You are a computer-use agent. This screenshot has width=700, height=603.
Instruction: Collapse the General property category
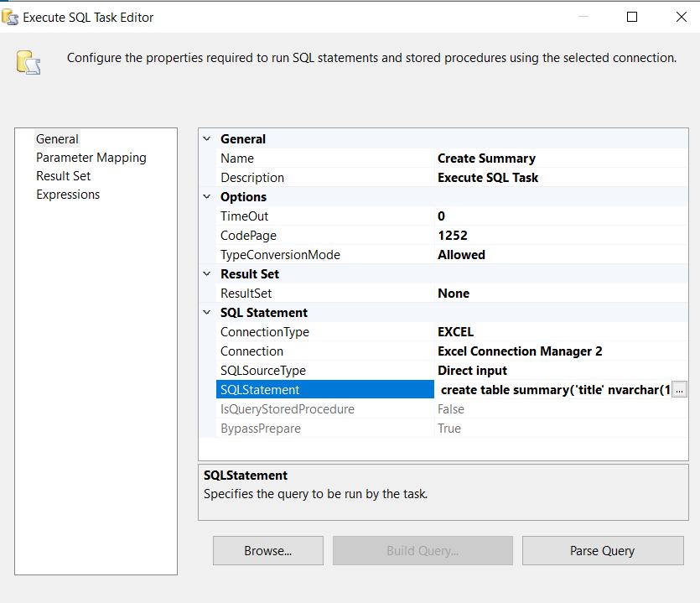click(x=207, y=139)
